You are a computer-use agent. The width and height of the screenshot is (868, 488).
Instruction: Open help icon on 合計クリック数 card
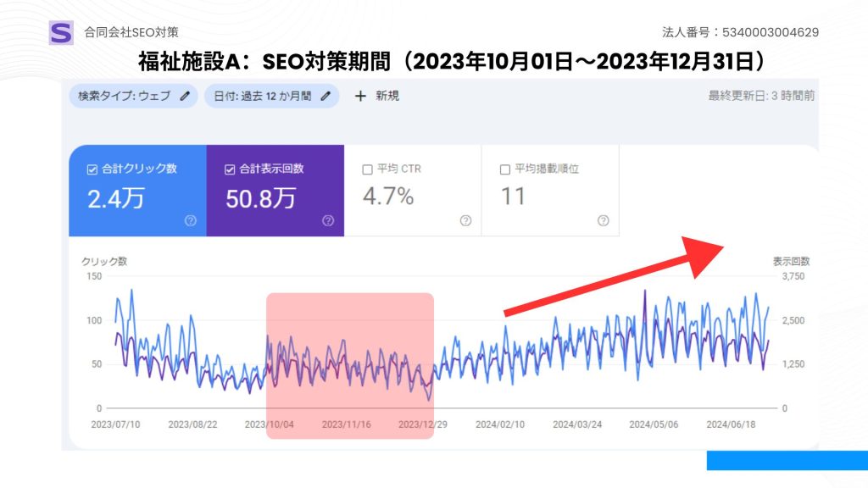pyautogui.click(x=190, y=220)
